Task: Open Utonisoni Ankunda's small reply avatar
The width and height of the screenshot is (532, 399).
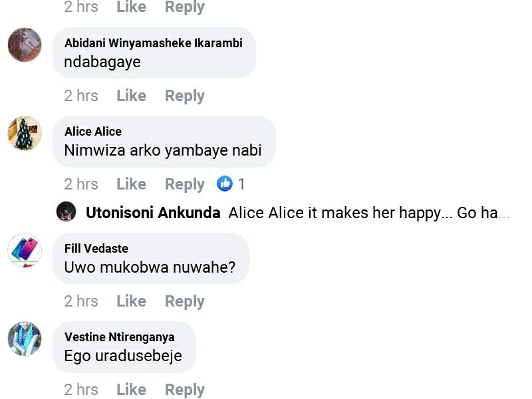Action: click(66, 212)
